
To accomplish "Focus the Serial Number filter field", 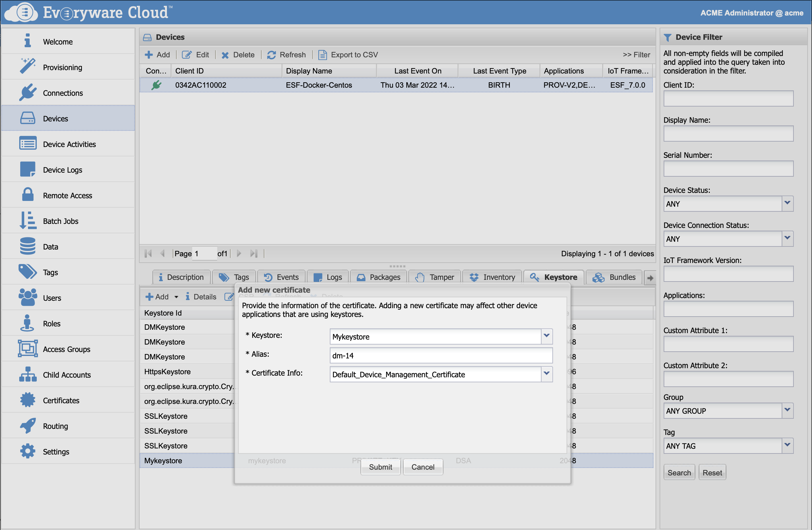I will [x=728, y=169].
